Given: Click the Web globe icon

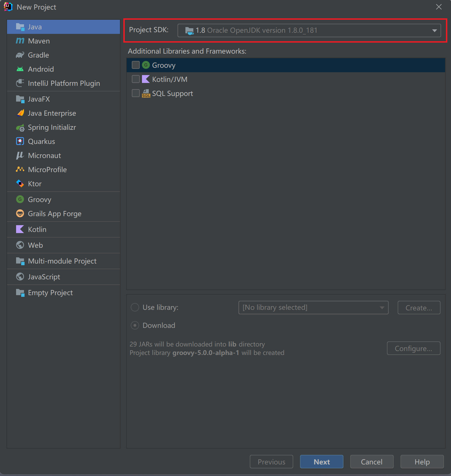Looking at the screenshot, I should click(x=20, y=245).
